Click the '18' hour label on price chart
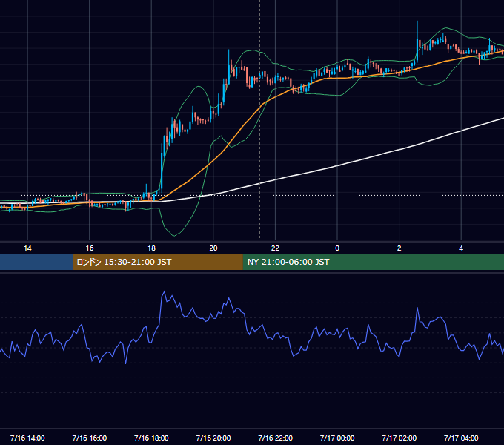This screenshot has width=504, height=445. pos(151,248)
